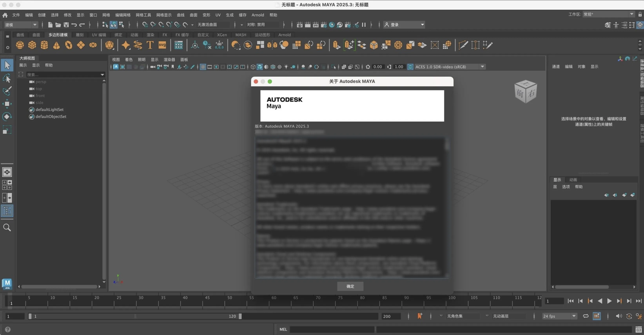The image size is (644, 335).
Task: Select the Paint selection tool in toolbox
Action: pos(7,91)
